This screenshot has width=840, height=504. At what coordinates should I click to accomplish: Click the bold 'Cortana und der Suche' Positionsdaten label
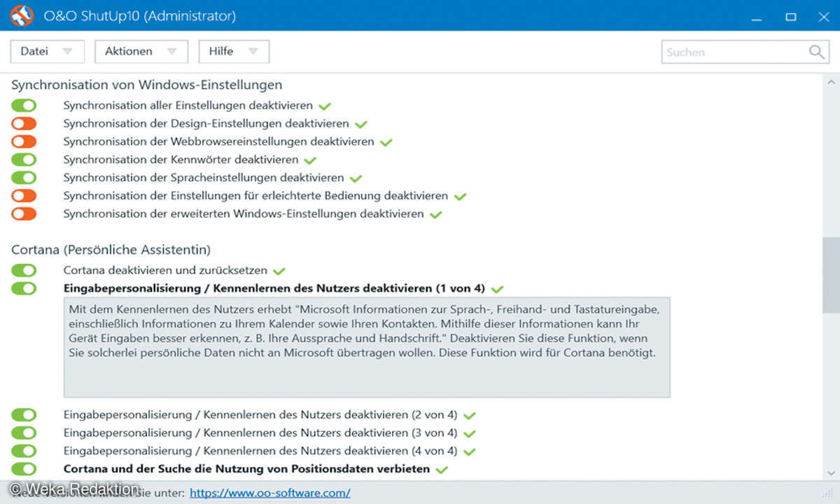point(246,469)
